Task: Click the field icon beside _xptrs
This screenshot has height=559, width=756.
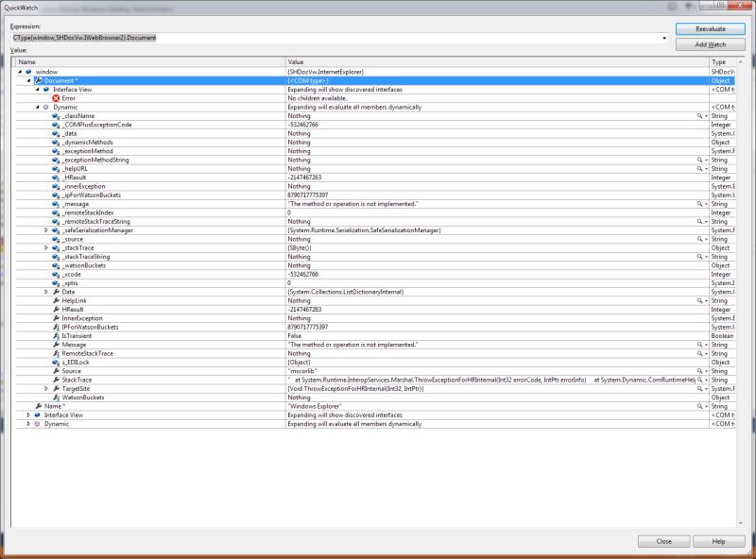Action: tap(56, 283)
